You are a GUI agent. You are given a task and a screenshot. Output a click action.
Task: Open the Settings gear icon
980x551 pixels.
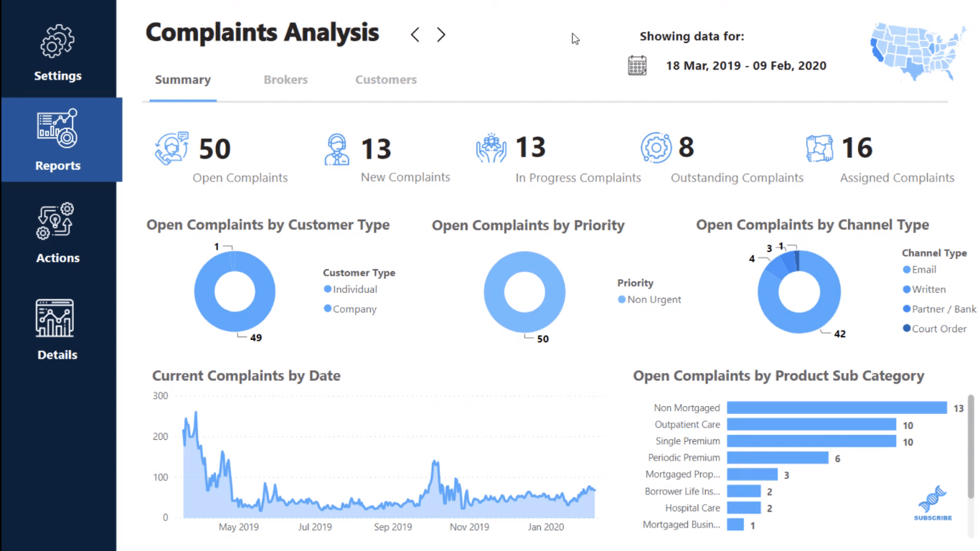coord(57,42)
